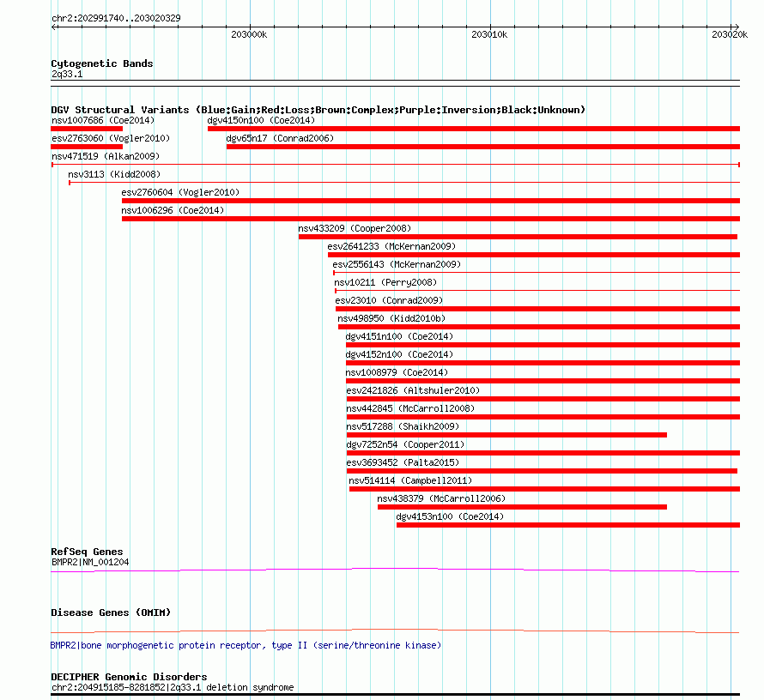Click the left arrow on the ruler
764x700 pixels.
coord(54,27)
